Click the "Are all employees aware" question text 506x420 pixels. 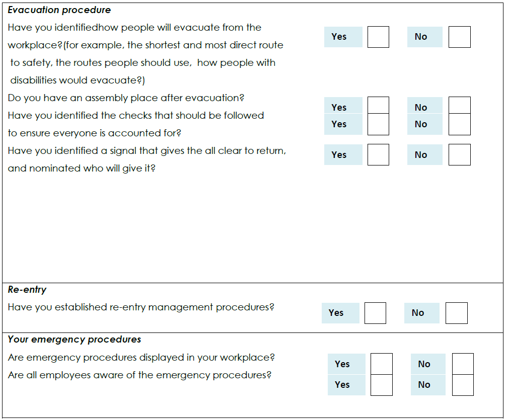(139, 375)
